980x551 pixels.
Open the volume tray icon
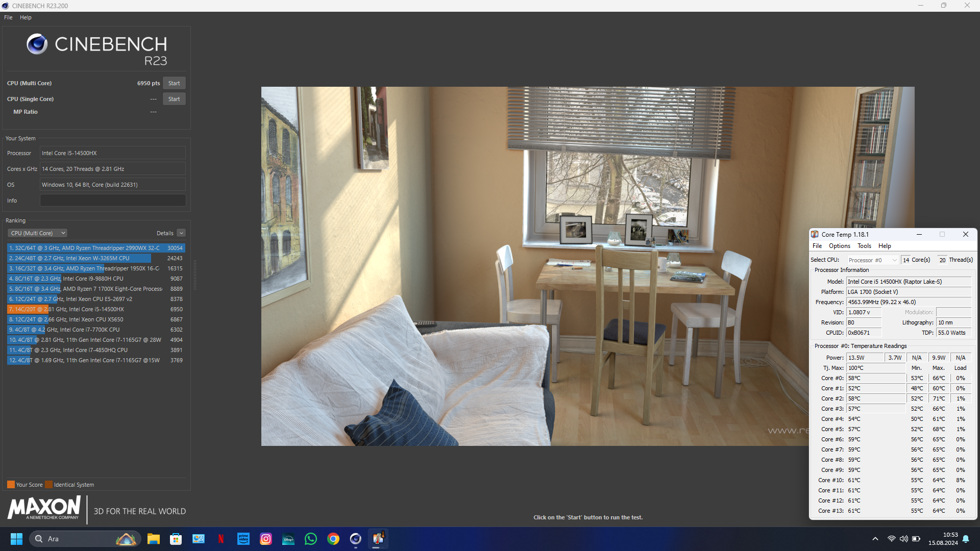904,539
